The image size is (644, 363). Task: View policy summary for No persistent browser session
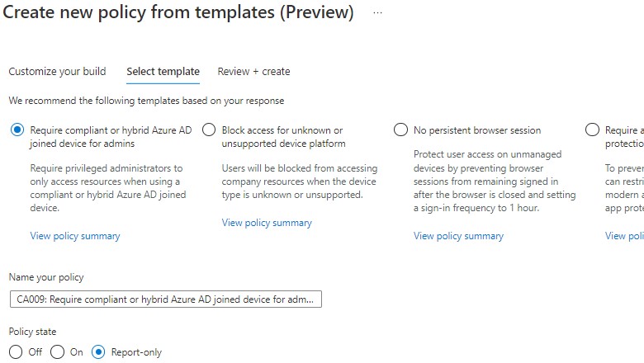coord(458,236)
